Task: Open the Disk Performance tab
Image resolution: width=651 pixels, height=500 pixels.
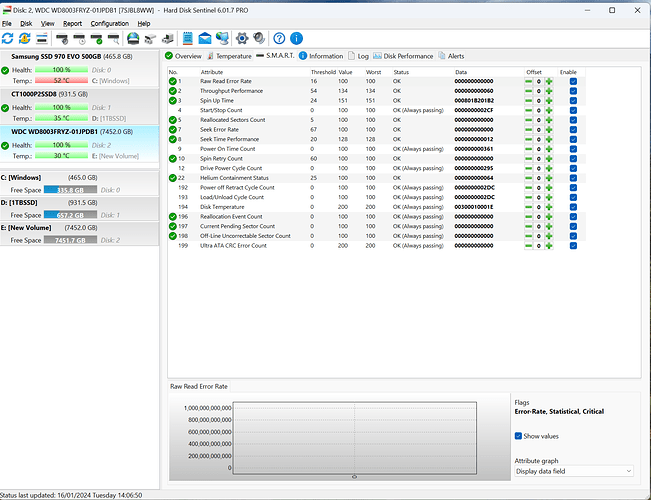Action: coord(407,56)
